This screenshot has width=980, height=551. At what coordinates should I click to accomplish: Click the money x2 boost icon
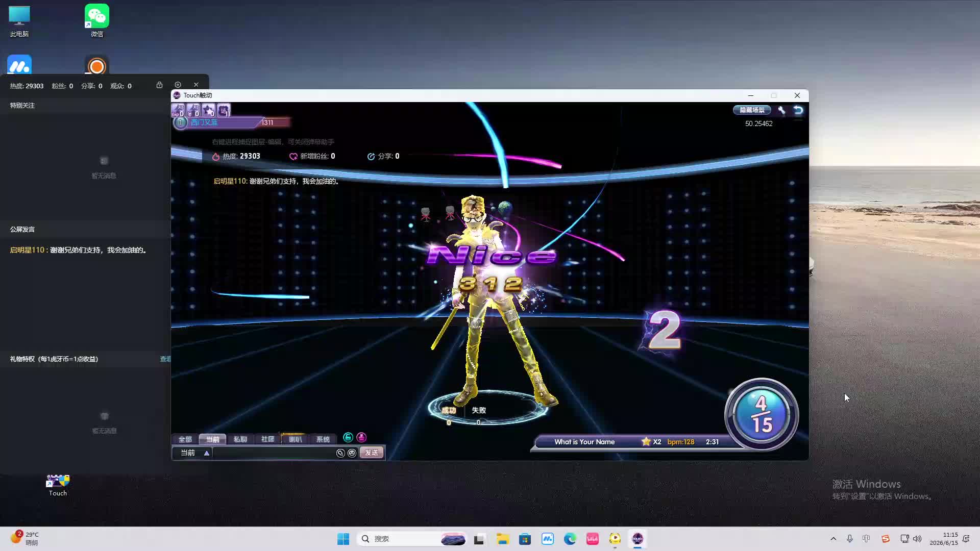click(x=193, y=110)
